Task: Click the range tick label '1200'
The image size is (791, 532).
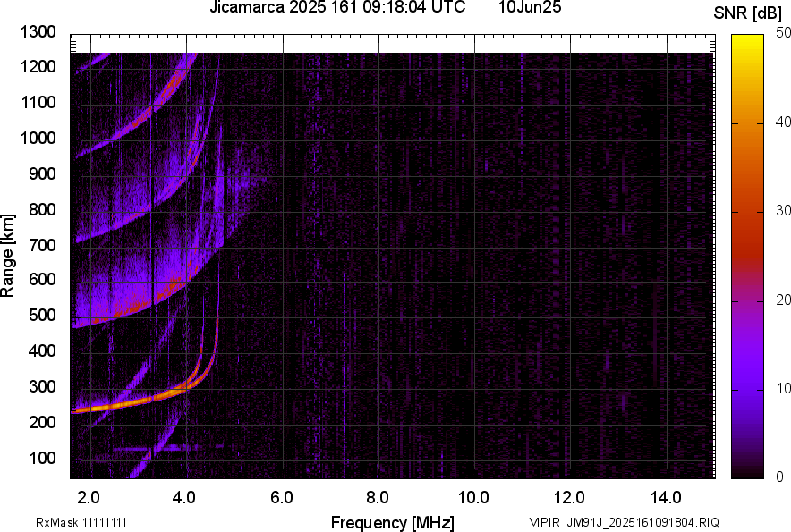Action: pyautogui.click(x=38, y=66)
